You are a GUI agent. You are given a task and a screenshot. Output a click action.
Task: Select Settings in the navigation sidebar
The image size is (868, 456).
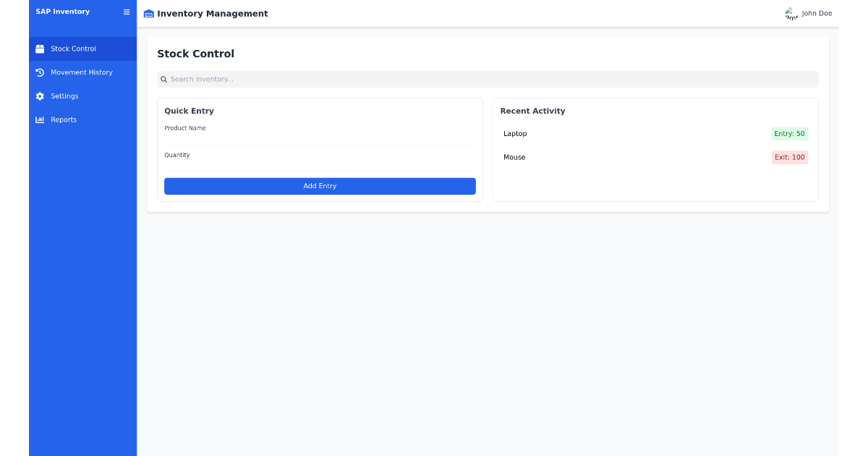pyautogui.click(x=64, y=96)
